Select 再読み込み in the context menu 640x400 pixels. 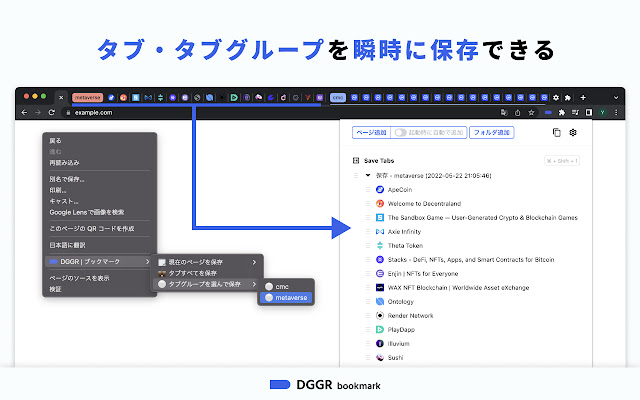(x=99, y=162)
